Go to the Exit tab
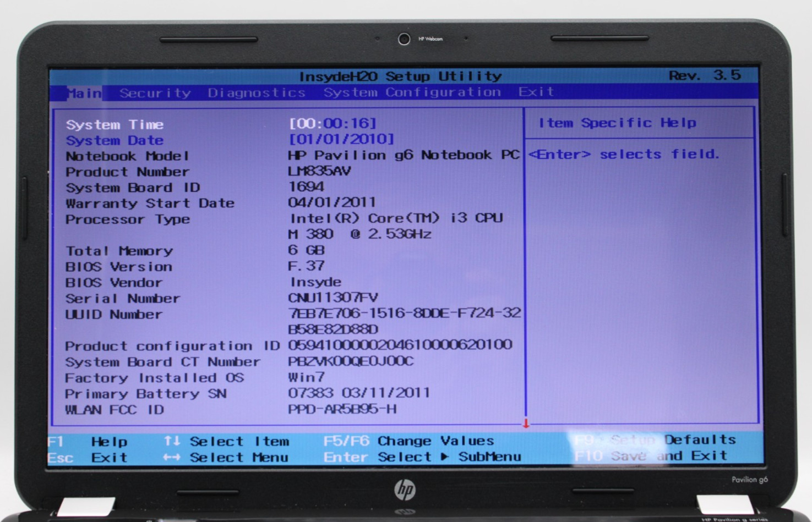The width and height of the screenshot is (812, 522). 536,91
